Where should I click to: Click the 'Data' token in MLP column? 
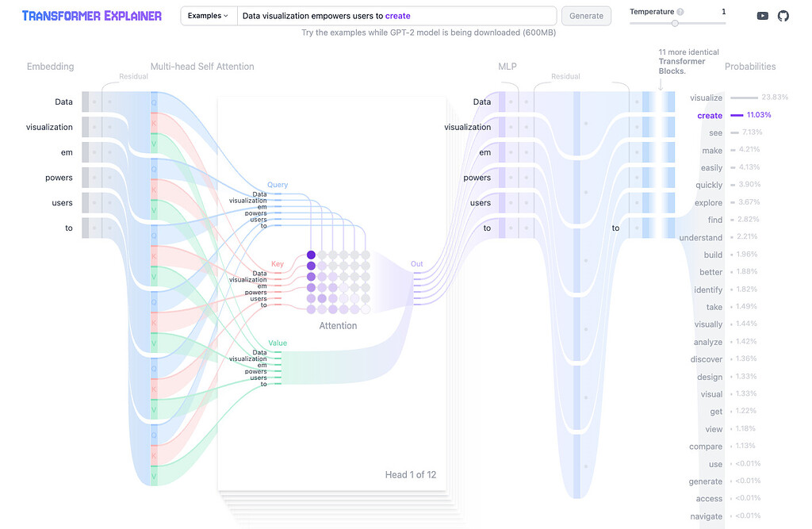481,102
